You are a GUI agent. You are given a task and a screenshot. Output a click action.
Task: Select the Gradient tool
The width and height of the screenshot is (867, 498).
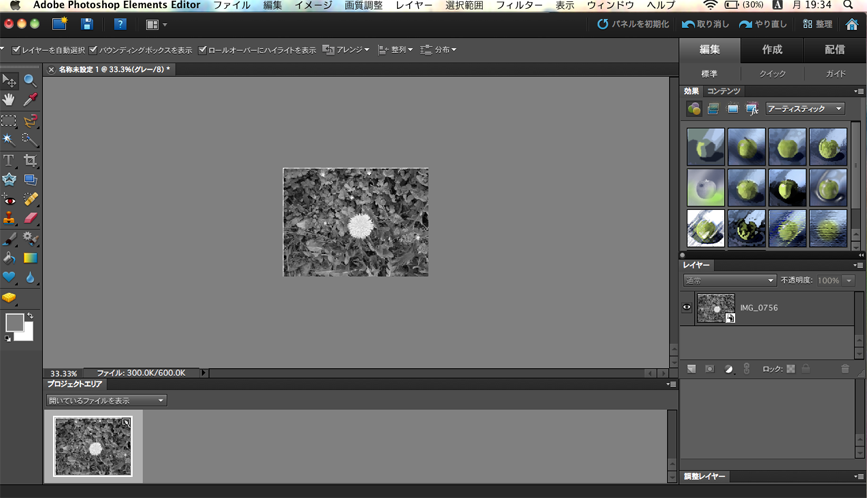coord(30,258)
